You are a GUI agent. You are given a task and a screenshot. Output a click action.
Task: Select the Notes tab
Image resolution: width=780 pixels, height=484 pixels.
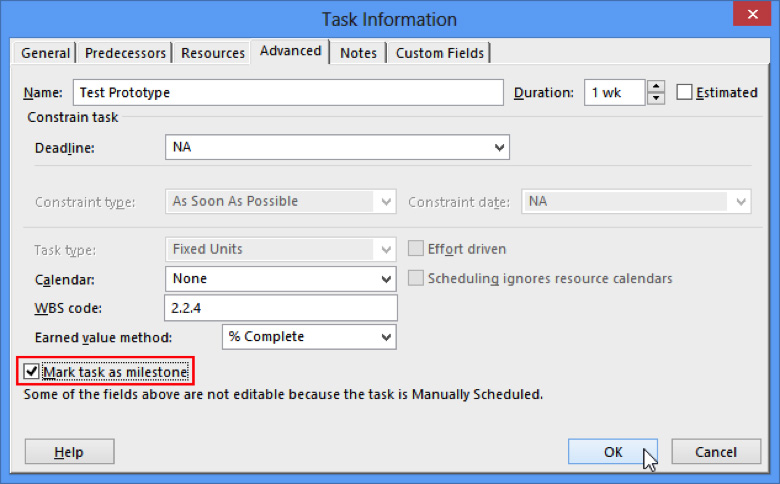358,53
